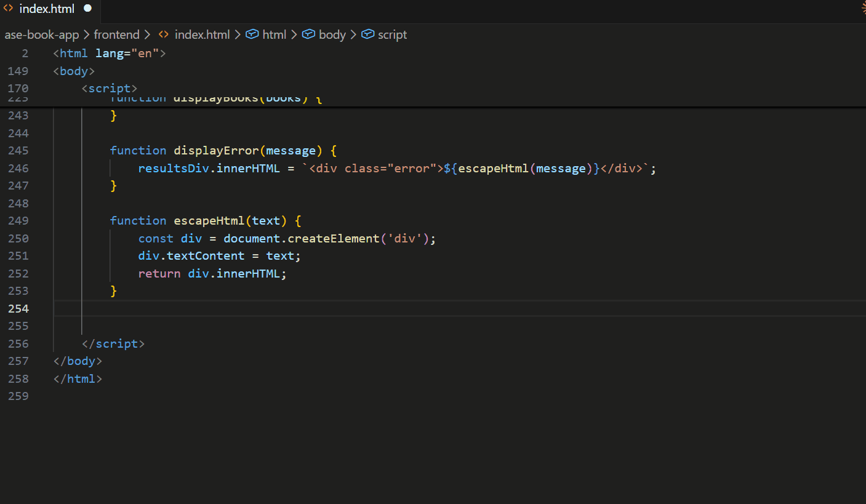Expand the chevron after frontend breadcrumb
Image resolution: width=866 pixels, height=504 pixels.
point(148,35)
